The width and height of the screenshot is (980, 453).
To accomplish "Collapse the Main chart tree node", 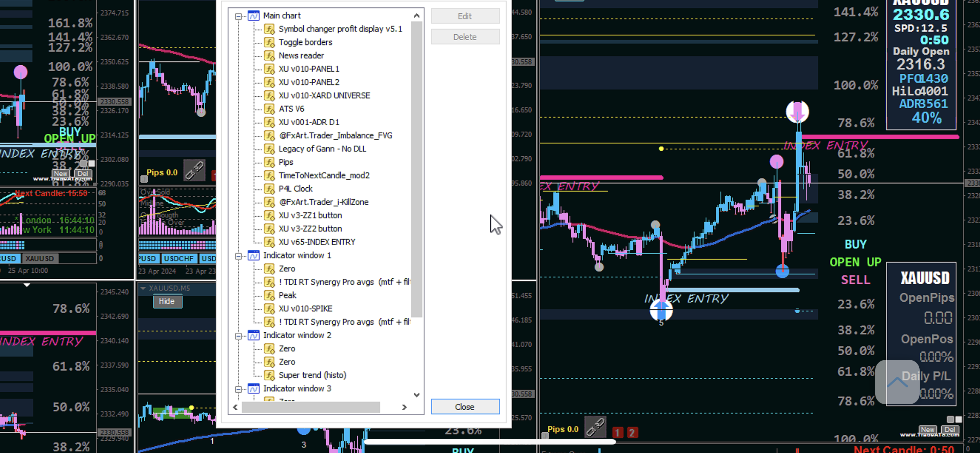I will pyautogui.click(x=238, y=16).
